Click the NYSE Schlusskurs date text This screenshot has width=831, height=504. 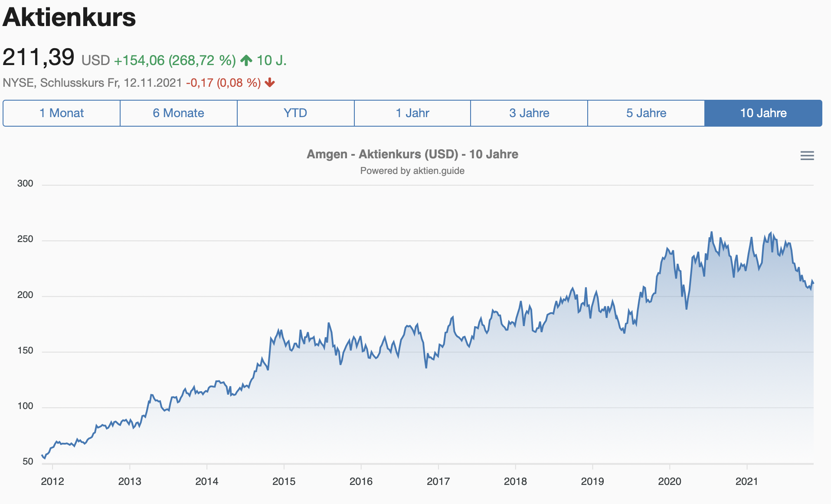click(92, 83)
